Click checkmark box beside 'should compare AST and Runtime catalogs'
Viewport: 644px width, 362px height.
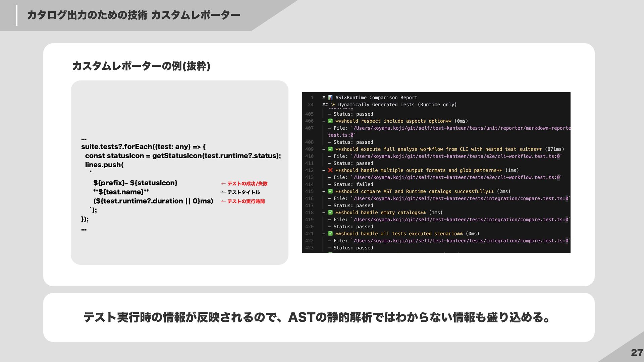pyautogui.click(x=330, y=191)
